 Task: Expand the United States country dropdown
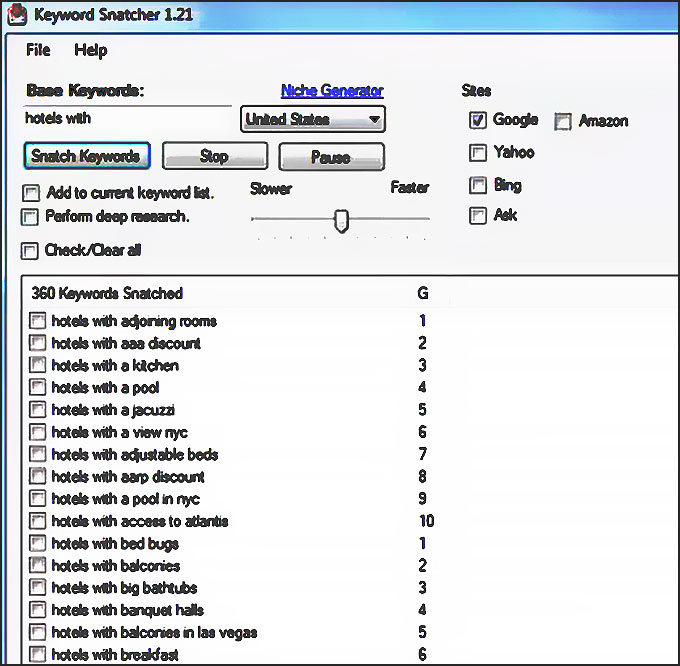tap(313, 119)
